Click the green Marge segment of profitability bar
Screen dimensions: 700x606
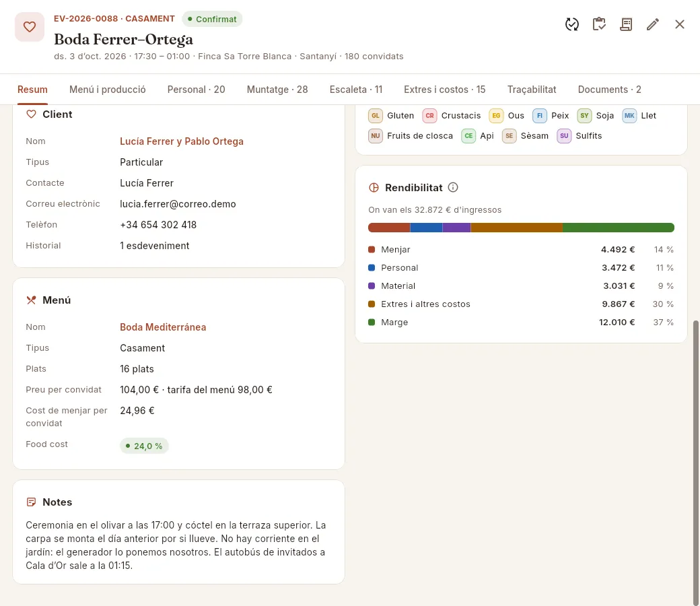click(619, 228)
